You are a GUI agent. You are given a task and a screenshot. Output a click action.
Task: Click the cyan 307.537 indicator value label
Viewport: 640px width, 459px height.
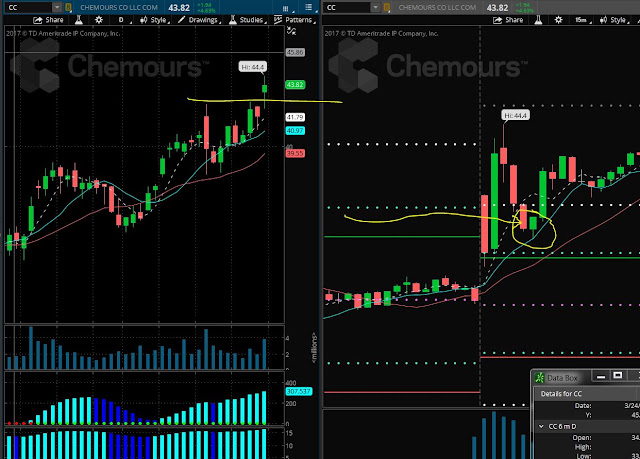pos(298,391)
